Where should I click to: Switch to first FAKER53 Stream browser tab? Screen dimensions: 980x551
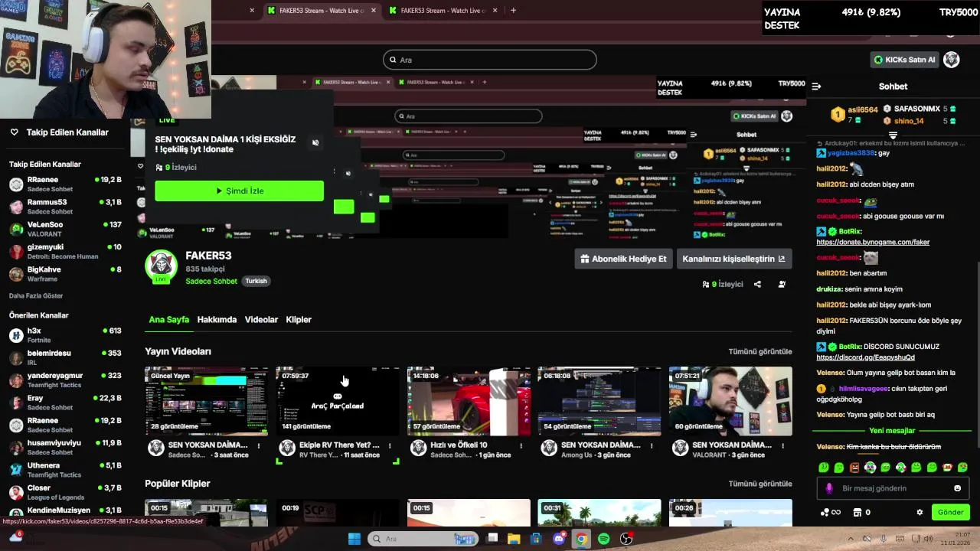[x=323, y=10]
